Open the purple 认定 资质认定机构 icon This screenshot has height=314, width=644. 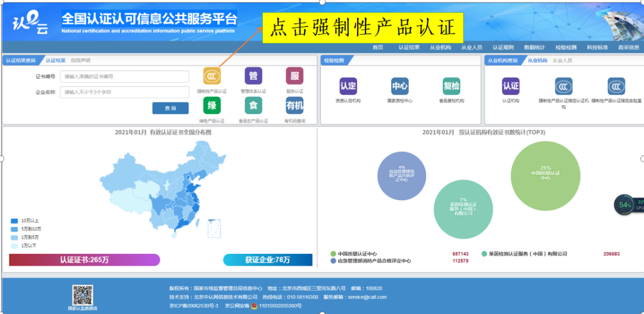click(348, 86)
